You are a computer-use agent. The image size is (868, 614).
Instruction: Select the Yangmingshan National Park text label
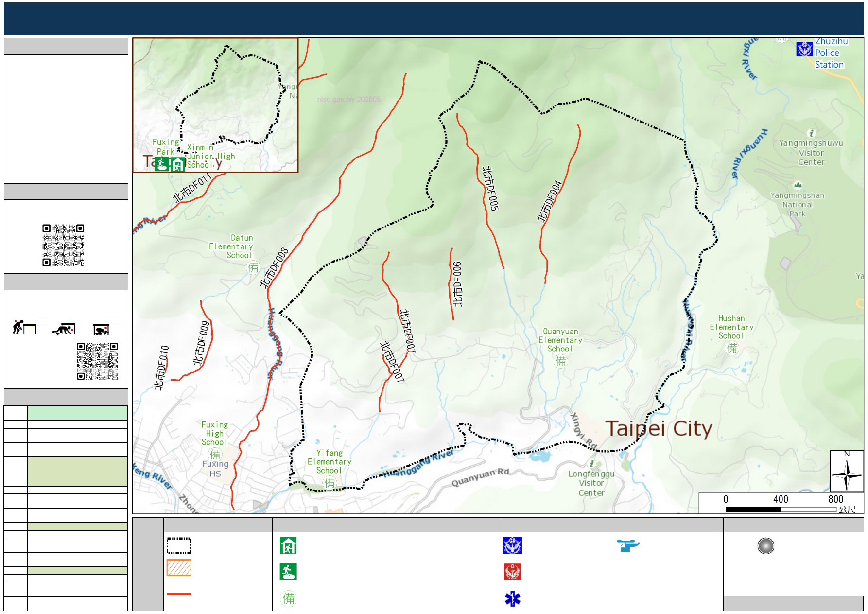pyautogui.click(x=798, y=205)
